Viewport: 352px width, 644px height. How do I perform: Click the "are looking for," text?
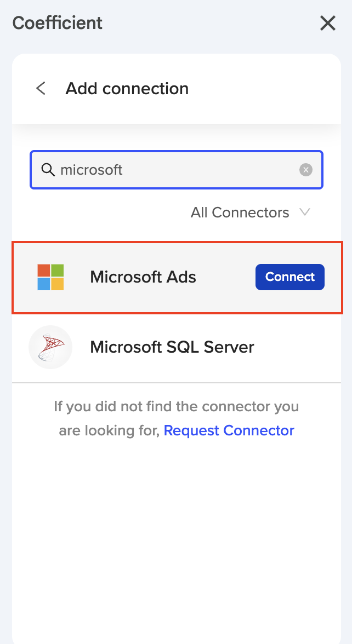[x=109, y=431]
